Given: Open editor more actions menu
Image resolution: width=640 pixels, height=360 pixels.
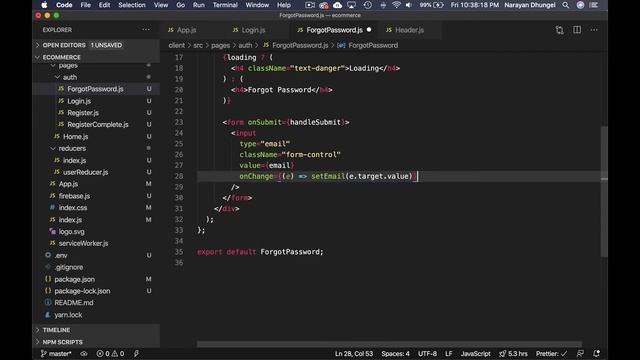Looking at the screenshot, I should [x=594, y=30].
